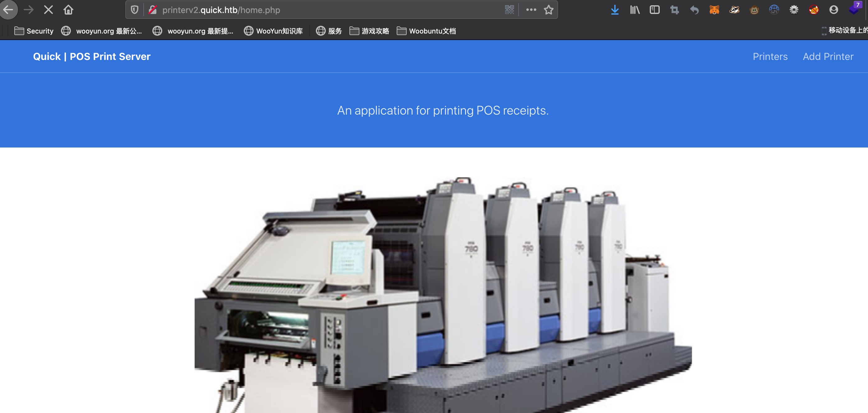This screenshot has width=868, height=413.
Task: Open the Library bookshelf icon
Action: [635, 10]
